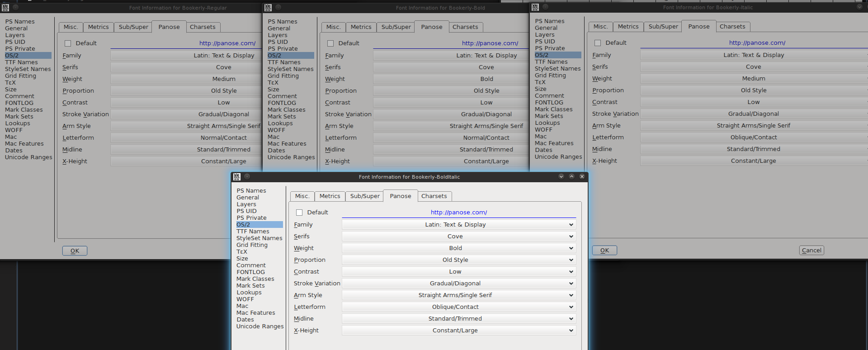
Task: Click the round pin button in Bookerly-BoldItalic titlebar
Action: click(x=247, y=176)
